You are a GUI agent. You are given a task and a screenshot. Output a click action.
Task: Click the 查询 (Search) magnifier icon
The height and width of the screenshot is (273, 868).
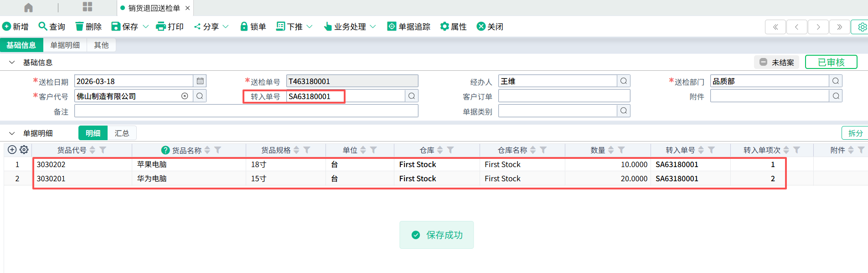43,26
